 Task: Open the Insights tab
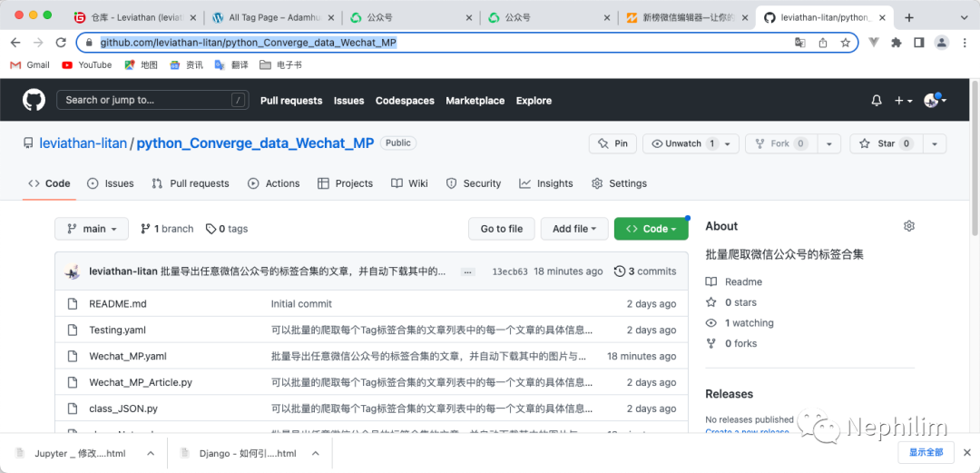(545, 183)
